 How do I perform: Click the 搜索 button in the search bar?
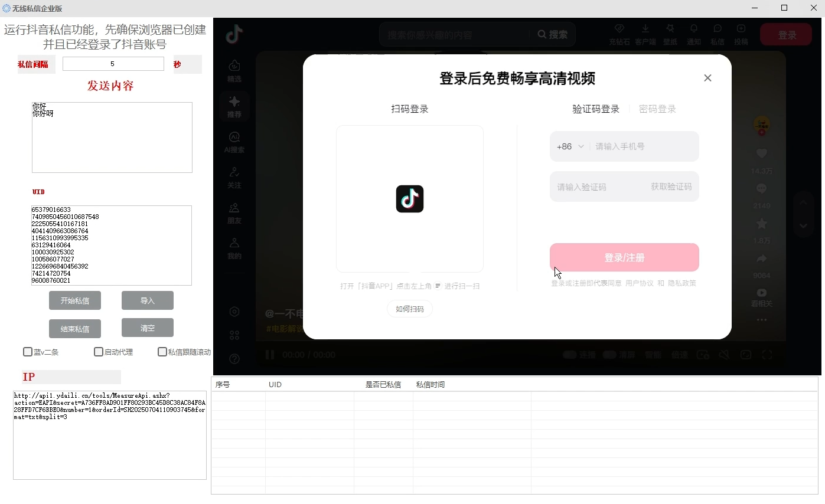pyautogui.click(x=553, y=35)
